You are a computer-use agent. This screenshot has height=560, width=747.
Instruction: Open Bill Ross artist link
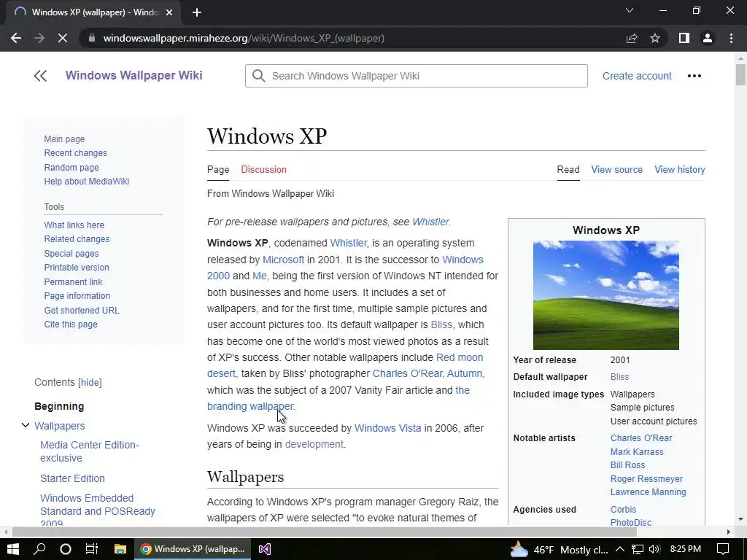click(627, 465)
